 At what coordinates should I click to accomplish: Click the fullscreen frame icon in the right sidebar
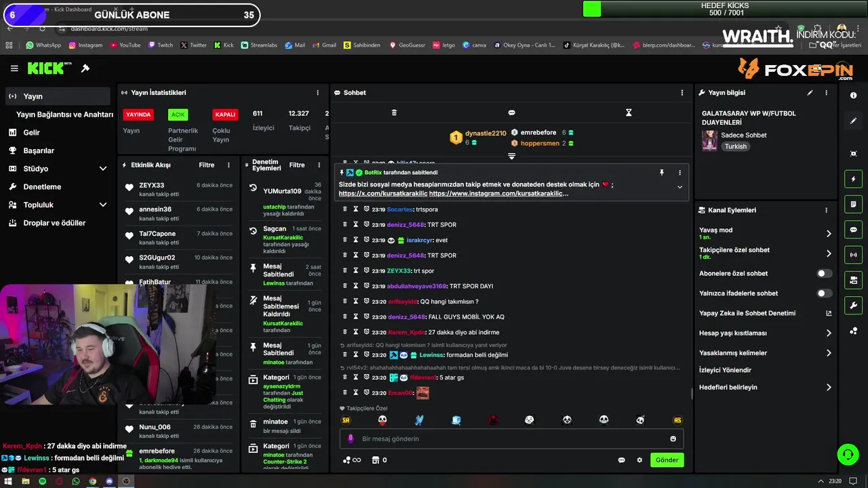point(853,154)
